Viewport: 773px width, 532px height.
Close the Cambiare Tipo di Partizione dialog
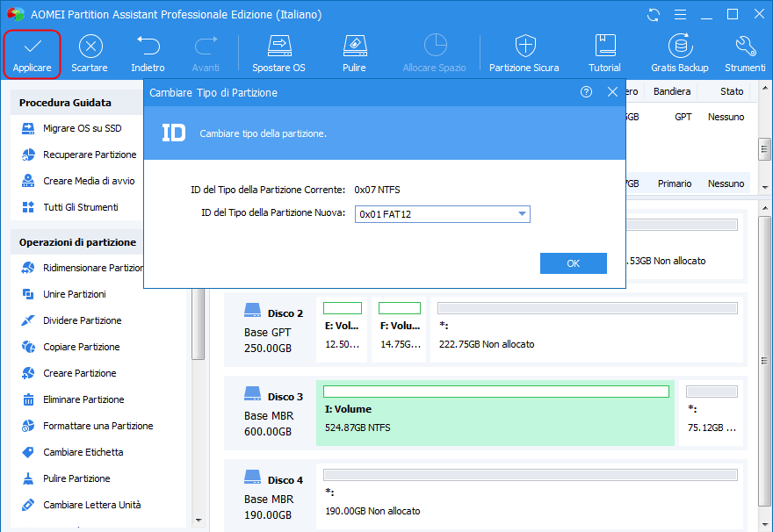[x=612, y=92]
